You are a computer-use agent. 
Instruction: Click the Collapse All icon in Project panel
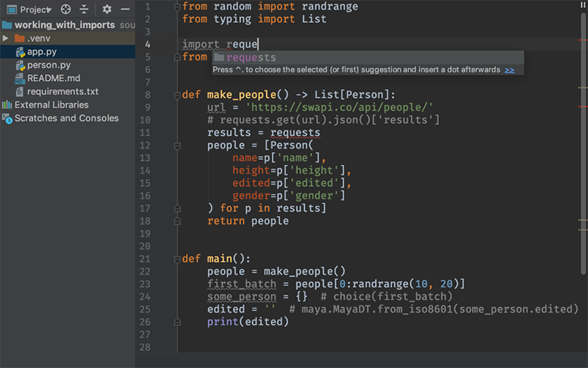(x=84, y=10)
